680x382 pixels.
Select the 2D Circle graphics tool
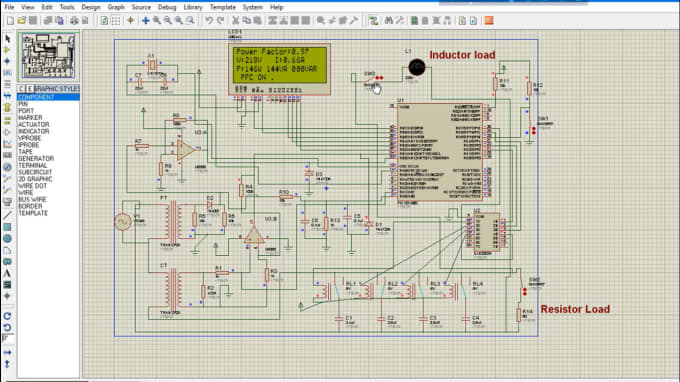[7, 238]
